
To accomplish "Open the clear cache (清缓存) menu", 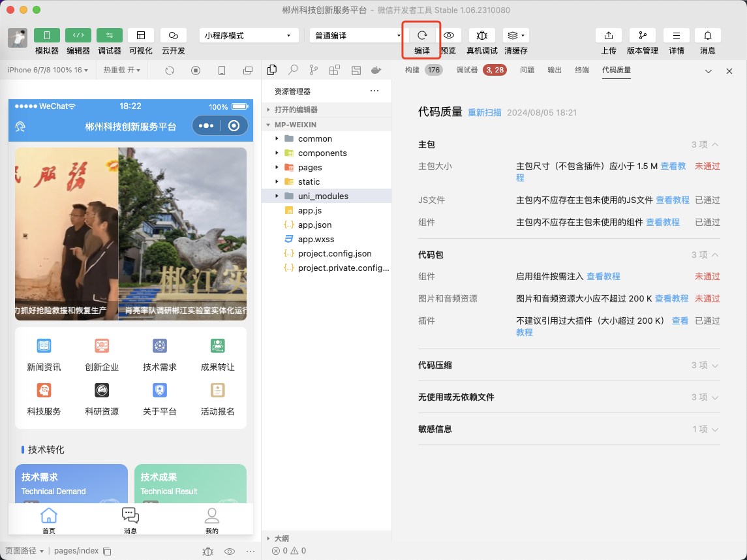I will (x=516, y=35).
